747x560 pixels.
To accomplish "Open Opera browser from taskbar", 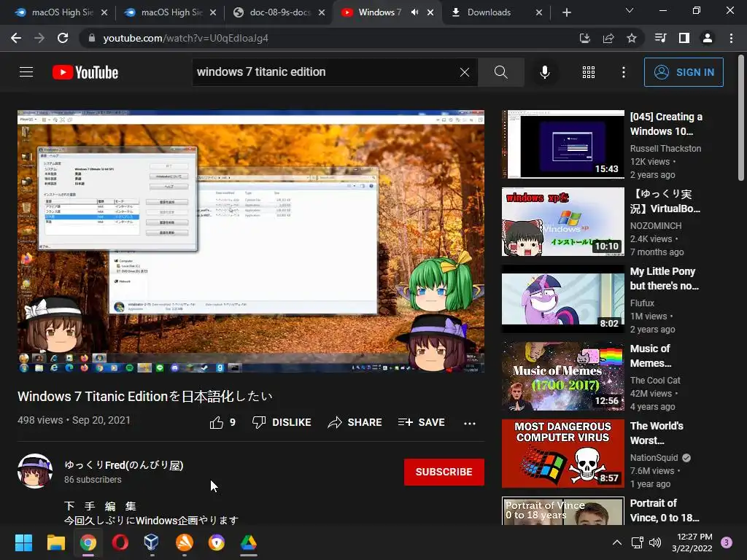I will (120, 542).
